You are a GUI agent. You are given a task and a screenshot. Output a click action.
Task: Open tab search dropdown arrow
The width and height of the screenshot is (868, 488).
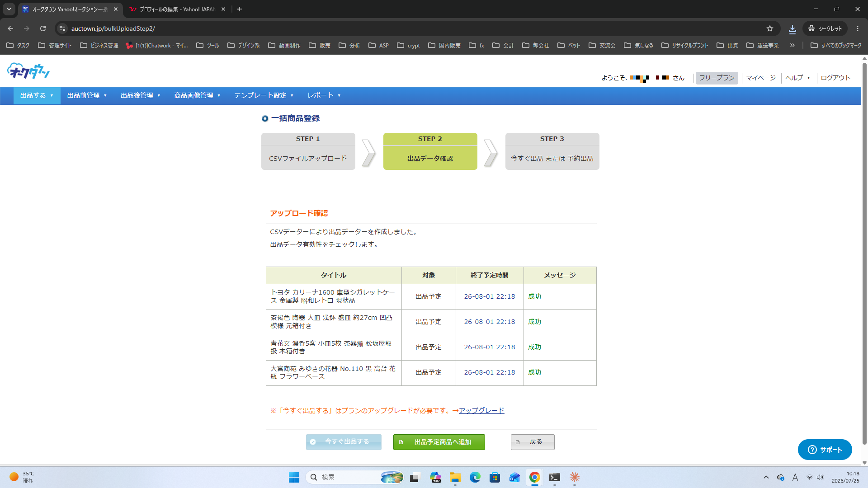point(9,9)
